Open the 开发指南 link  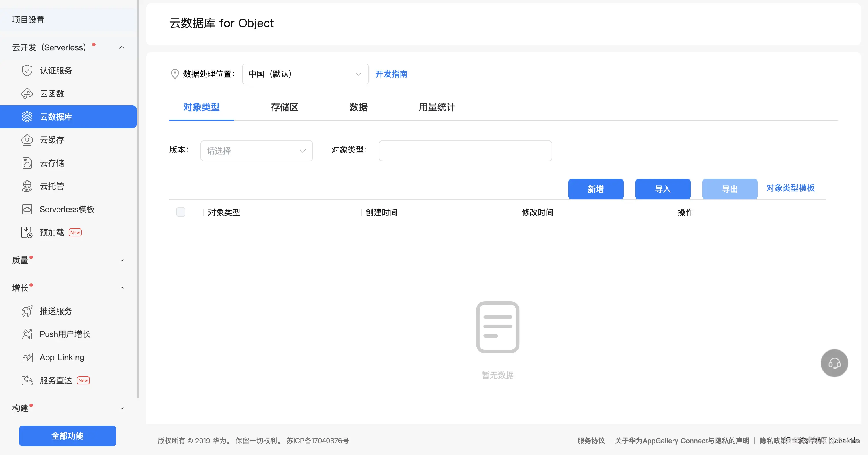(x=391, y=74)
